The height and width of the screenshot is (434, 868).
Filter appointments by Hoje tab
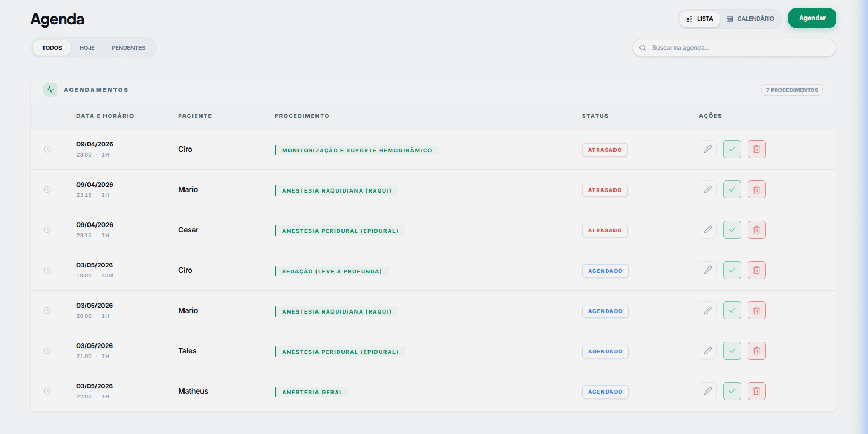[87, 48]
